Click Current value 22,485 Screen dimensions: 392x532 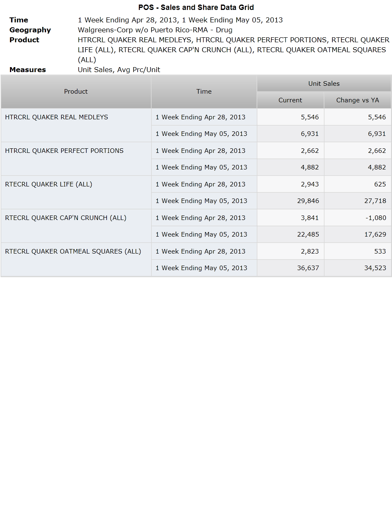pyautogui.click(x=290, y=235)
